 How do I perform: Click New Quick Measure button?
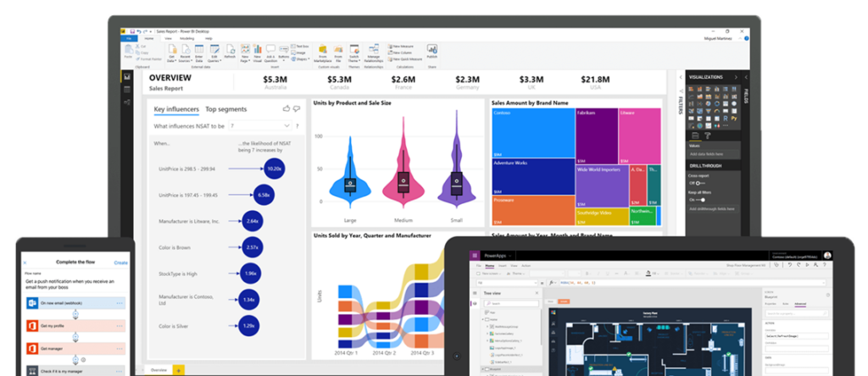(405, 58)
